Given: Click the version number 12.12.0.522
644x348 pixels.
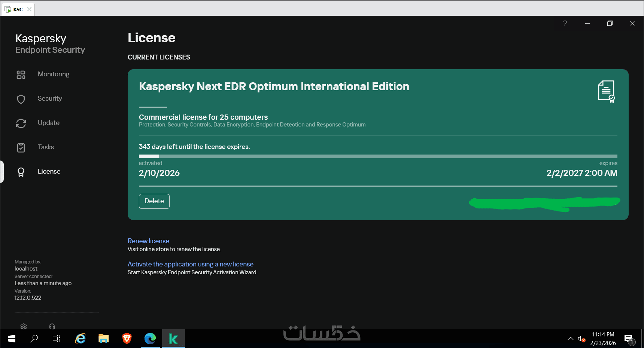Looking at the screenshot, I should 28,298.
